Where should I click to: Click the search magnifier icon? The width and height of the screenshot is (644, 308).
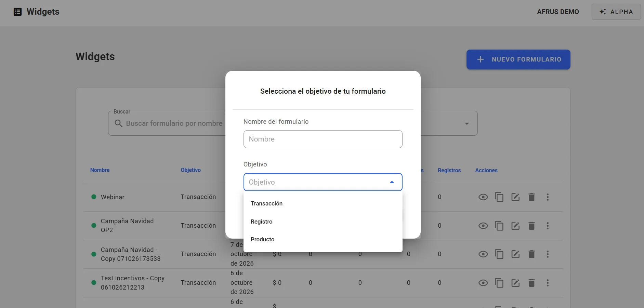[118, 123]
